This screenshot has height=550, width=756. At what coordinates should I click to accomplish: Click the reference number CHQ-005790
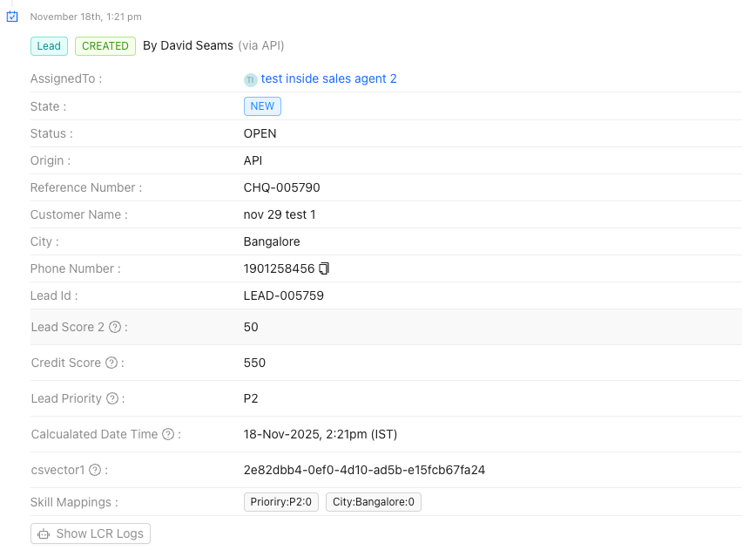[283, 187]
